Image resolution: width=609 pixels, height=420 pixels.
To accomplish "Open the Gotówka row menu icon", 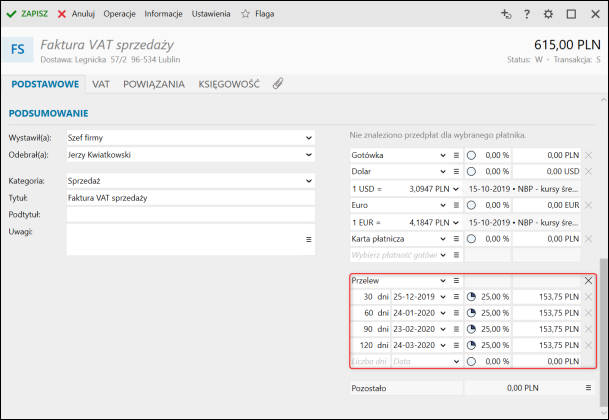I will click(x=456, y=155).
